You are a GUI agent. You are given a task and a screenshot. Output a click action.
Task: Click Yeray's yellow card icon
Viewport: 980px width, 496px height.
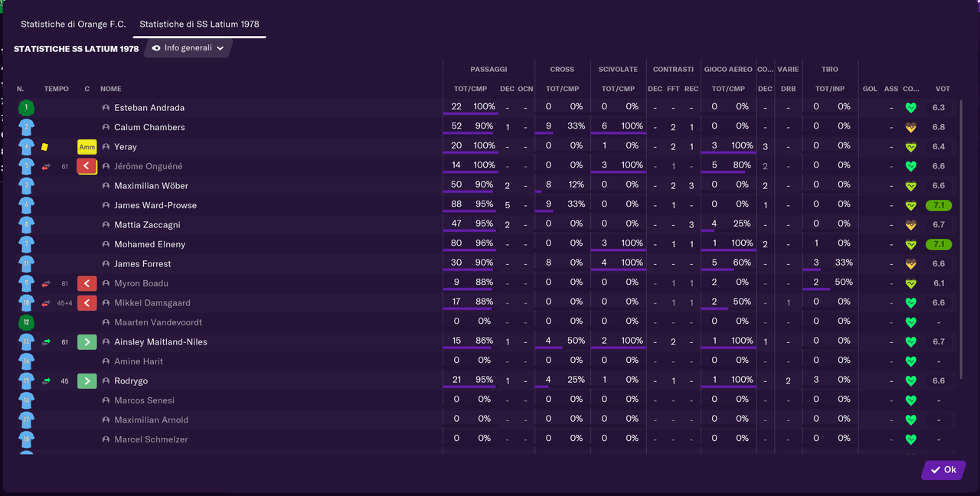[44, 147]
